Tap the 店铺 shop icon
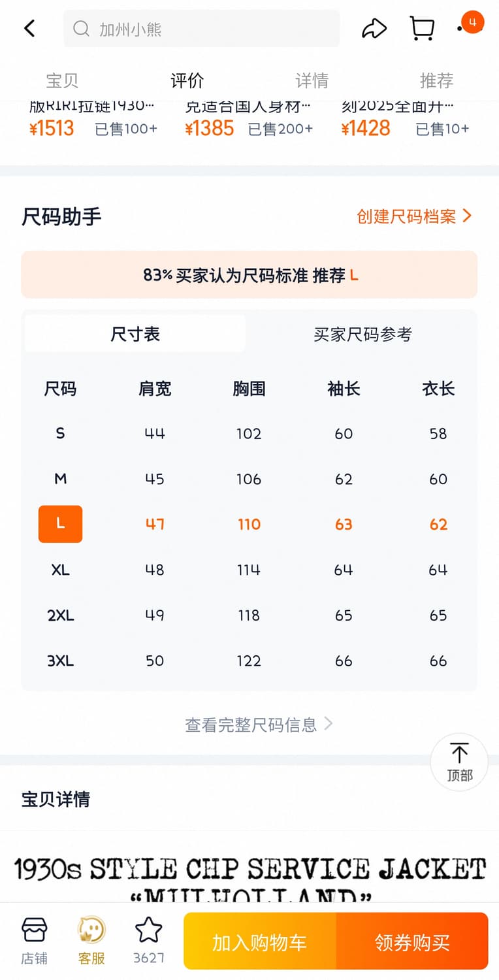 click(x=34, y=941)
